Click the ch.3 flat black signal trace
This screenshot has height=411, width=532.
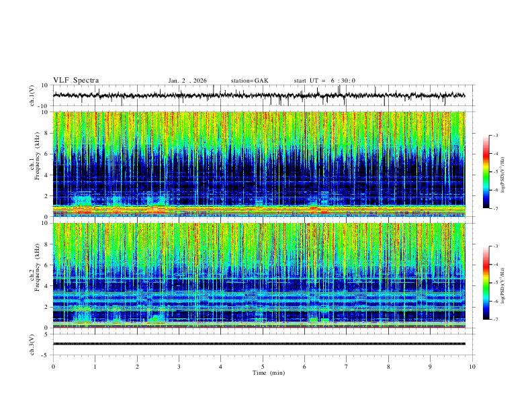[259, 344]
